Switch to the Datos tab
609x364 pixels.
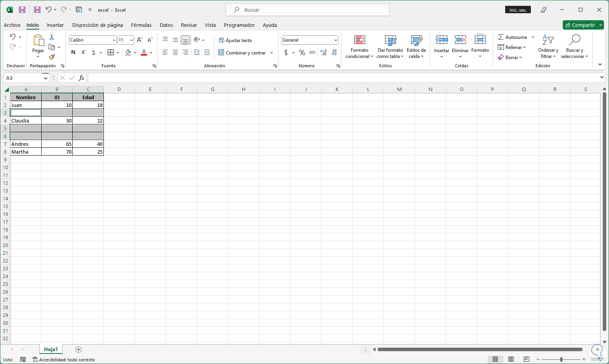point(166,25)
